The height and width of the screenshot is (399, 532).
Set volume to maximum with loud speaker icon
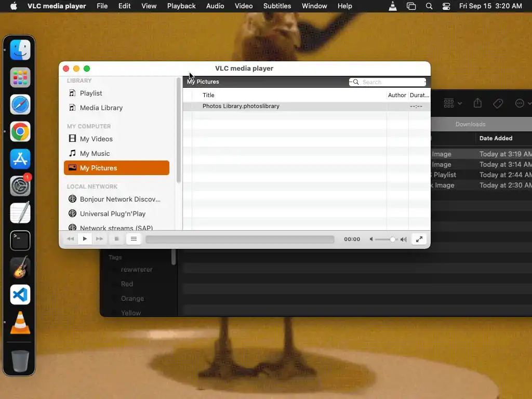point(403,239)
